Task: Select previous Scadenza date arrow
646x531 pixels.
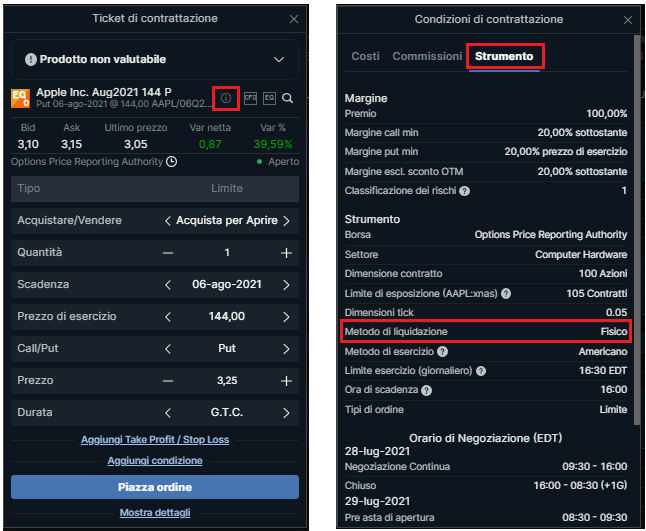Action: (x=168, y=285)
